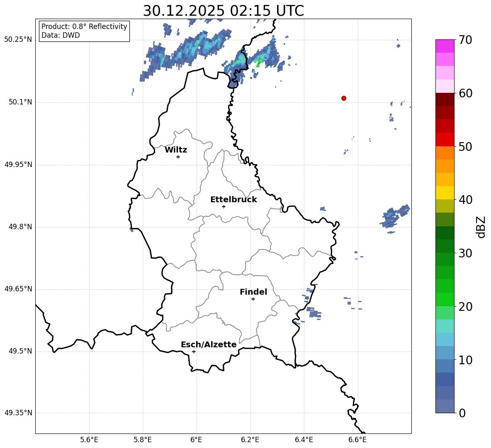Click the Findel station label
491x448 pixels.
tap(253, 292)
